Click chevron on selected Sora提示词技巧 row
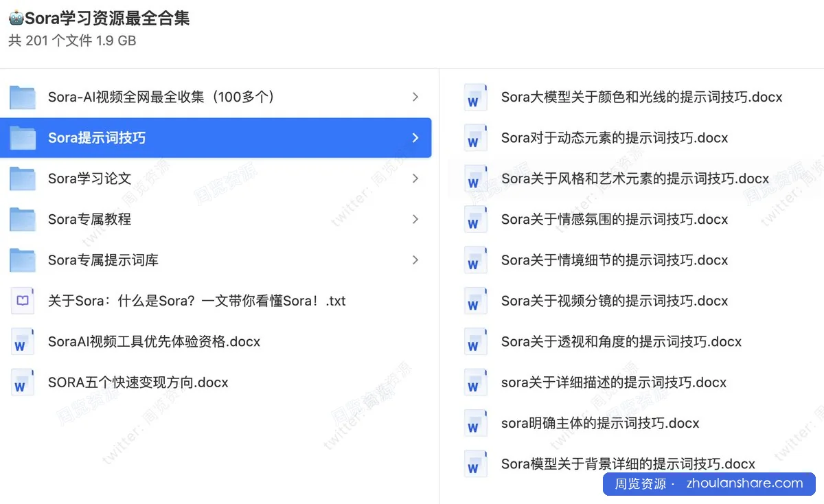 click(x=415, y=138)
